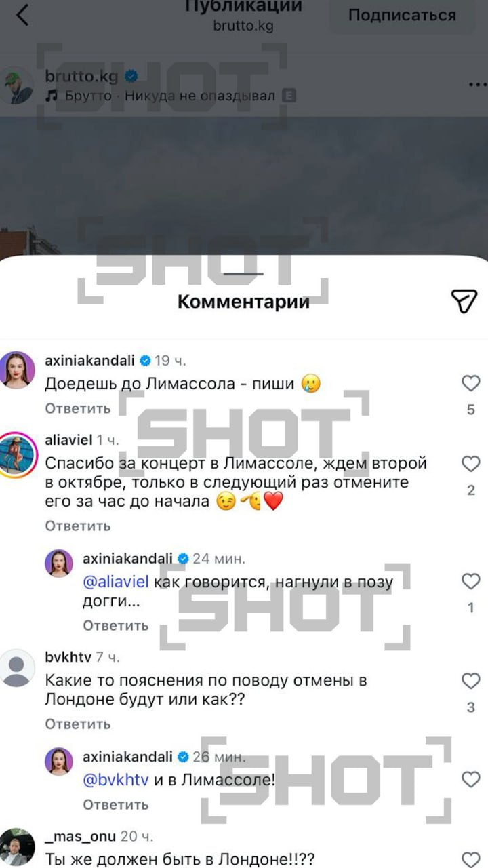Open aliaviel's profile picture with story ring
The height and width of the screenshot is (868, 488).
coord(16,457)
